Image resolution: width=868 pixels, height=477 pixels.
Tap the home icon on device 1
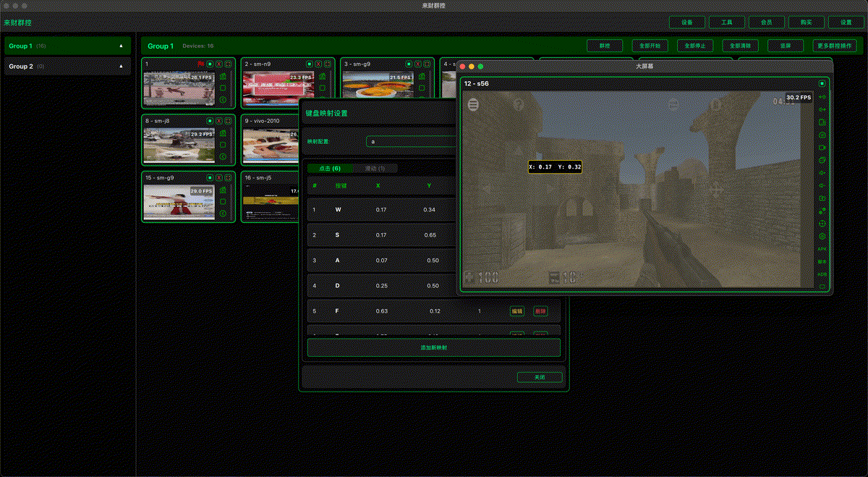pos(223,76)
